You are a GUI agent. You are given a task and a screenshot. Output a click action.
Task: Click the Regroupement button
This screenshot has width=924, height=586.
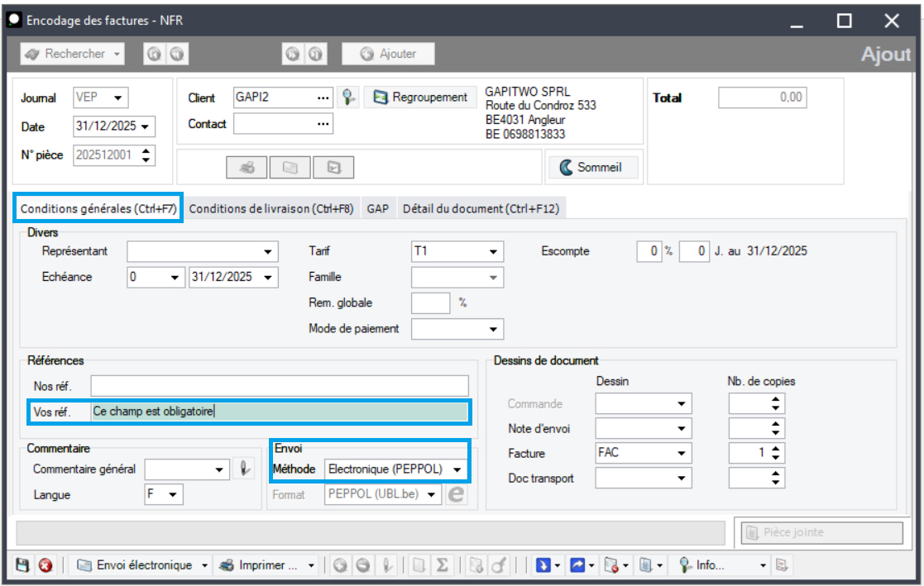421,98
